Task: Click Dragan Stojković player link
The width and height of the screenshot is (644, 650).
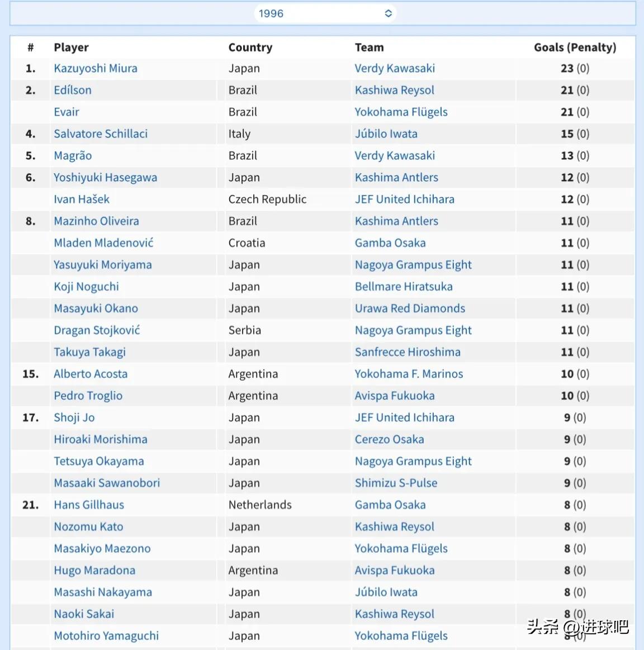Action: (x=97, y=330)
